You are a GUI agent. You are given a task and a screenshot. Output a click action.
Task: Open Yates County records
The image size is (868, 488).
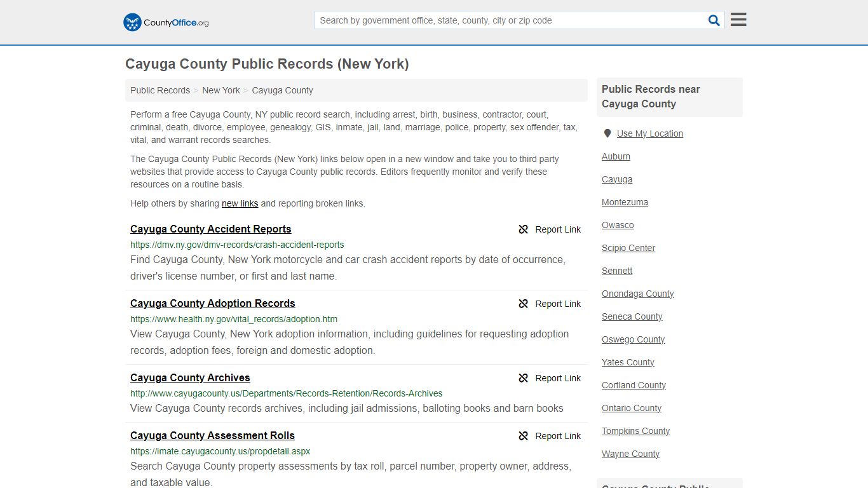[x=628, y=362]
